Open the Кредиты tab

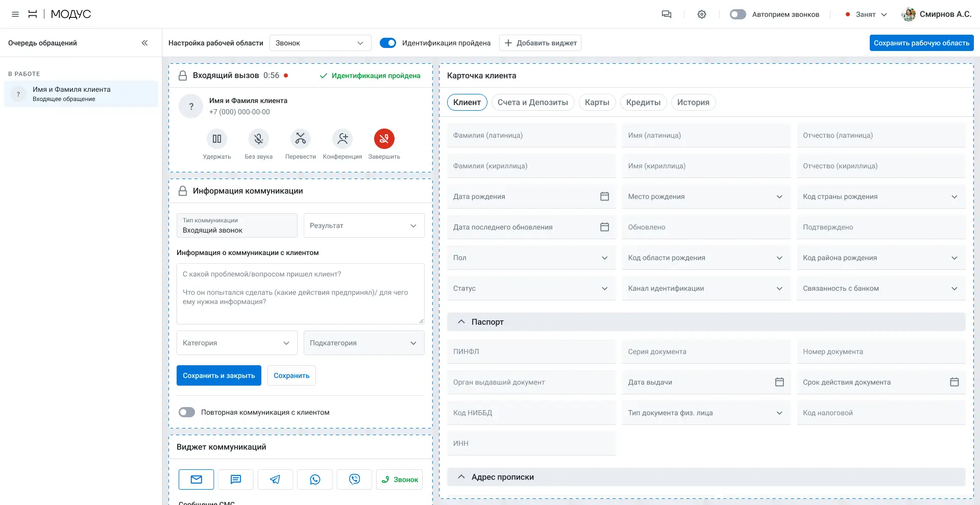pyautogui.click(x=643, y=103)
